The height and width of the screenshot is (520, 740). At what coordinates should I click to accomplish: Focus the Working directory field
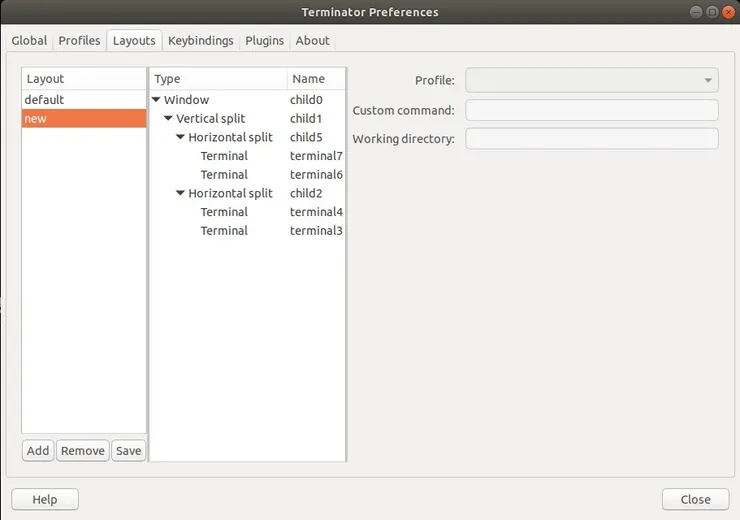tap(592, 138)
